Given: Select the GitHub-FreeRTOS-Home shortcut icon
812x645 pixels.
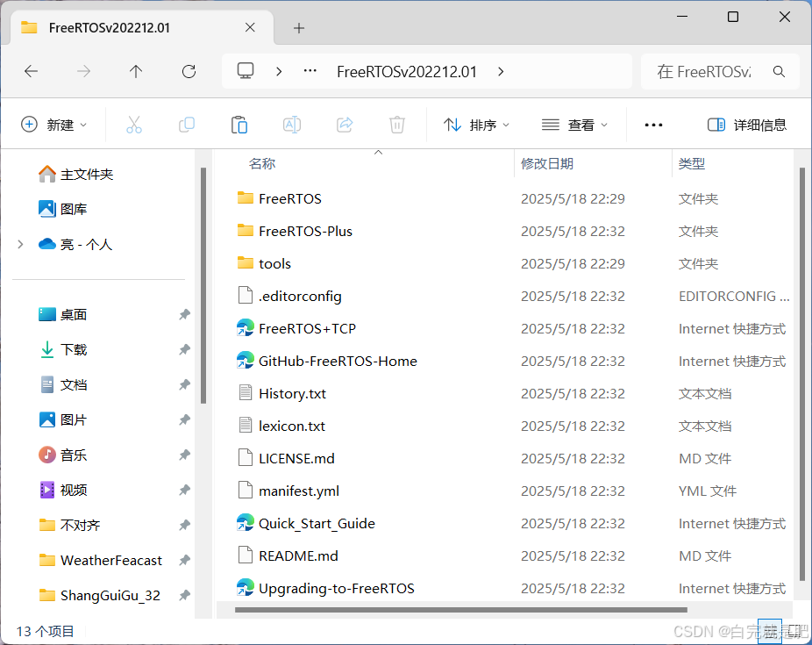Looking at the screenshot, I should (246, 361).
